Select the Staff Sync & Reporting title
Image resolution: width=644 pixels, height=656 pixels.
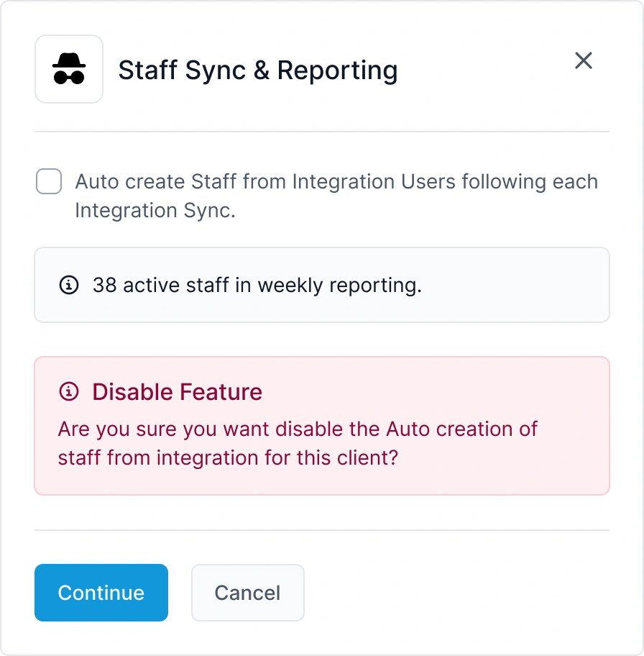pos(258,70)
